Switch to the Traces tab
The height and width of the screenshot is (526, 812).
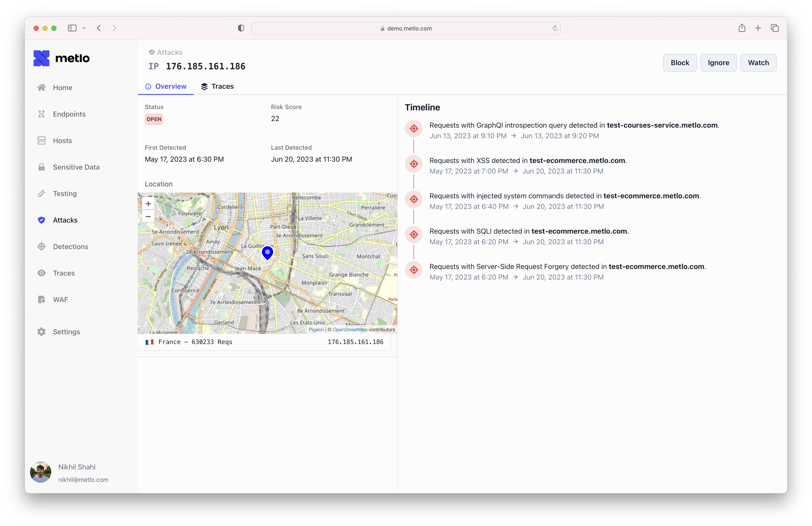217,86
